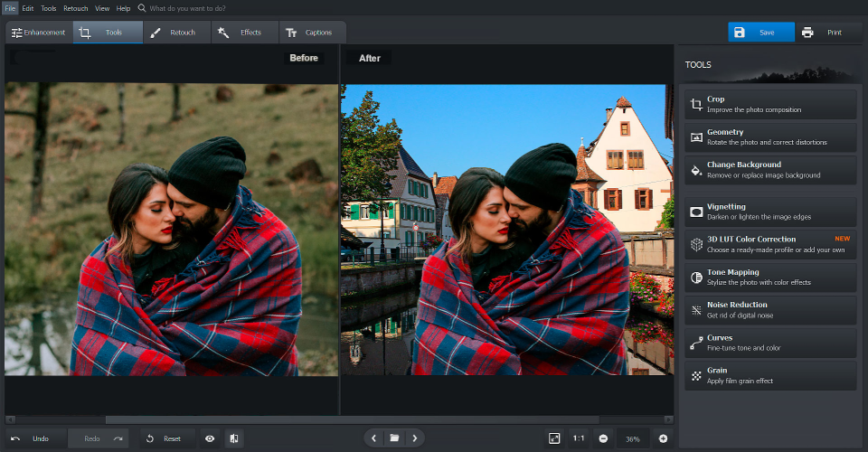This screenshot has width=868, height=452.
Task: Toggle the eye preview of original
Action: tap(210, 438)
